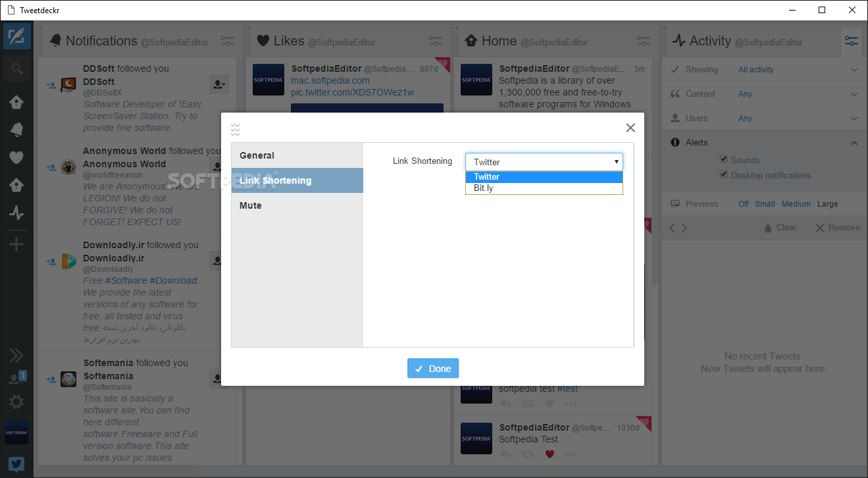This screenshot has height=478, width=868.
Task: Select the bell Notifications icon in sidebar
Action: tap(16, 130)
